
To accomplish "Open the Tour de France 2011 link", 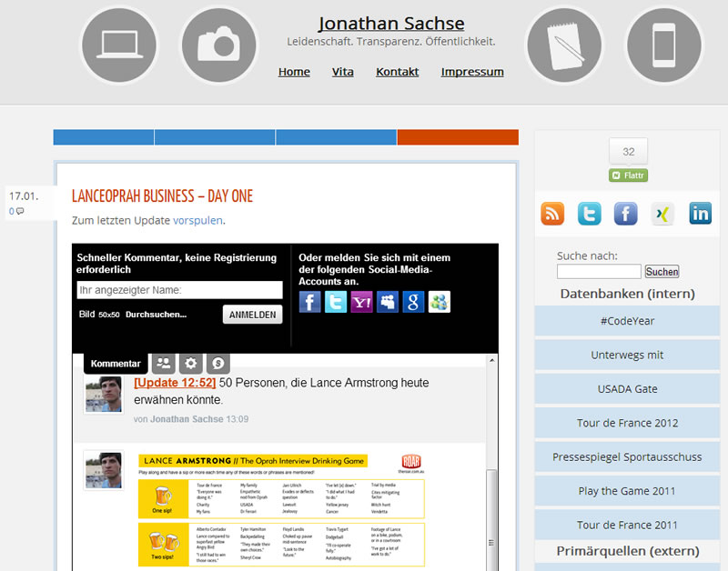I will coord(627,525).
